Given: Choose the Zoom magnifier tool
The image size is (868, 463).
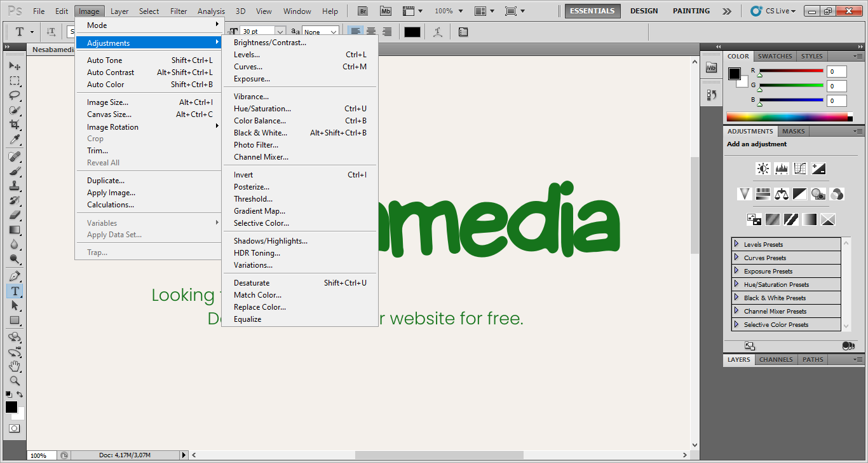Looking at the screenshot, I should click(x=14, y=381).
